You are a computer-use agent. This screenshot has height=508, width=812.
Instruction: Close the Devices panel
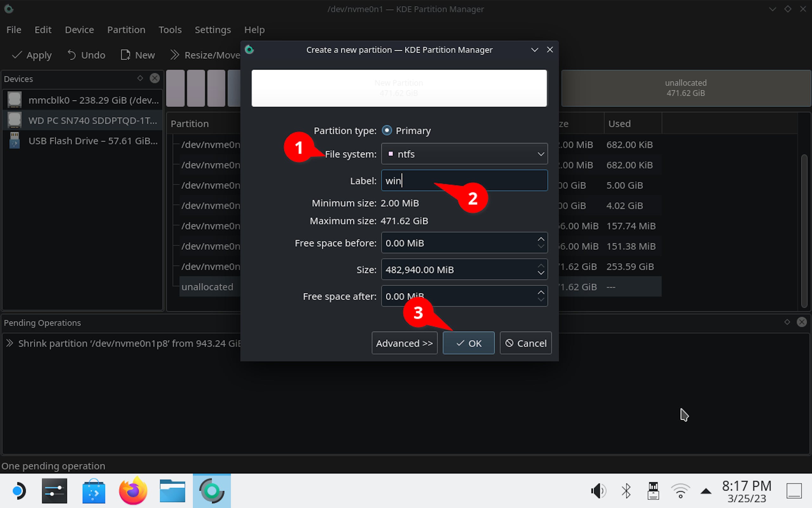155,78
